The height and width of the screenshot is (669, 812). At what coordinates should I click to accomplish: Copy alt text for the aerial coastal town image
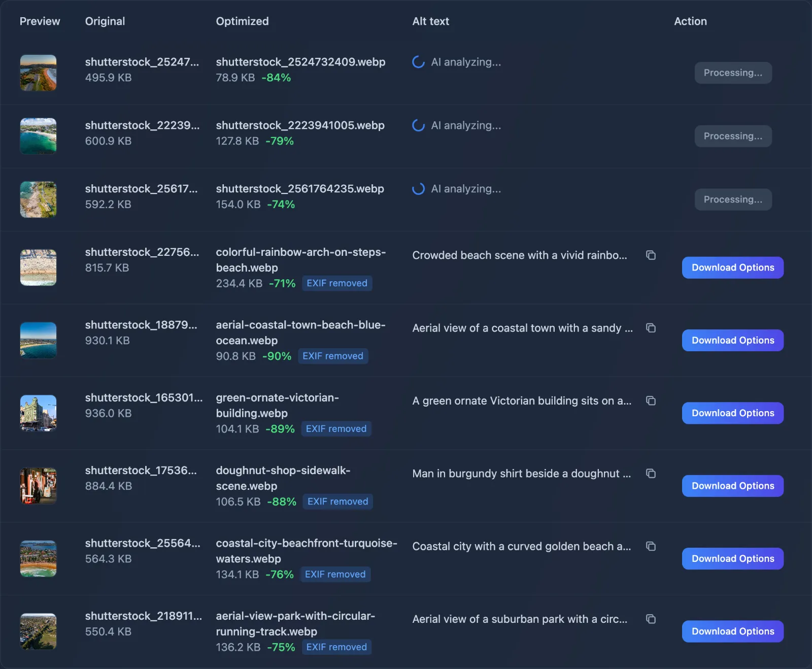pos(651,328)
